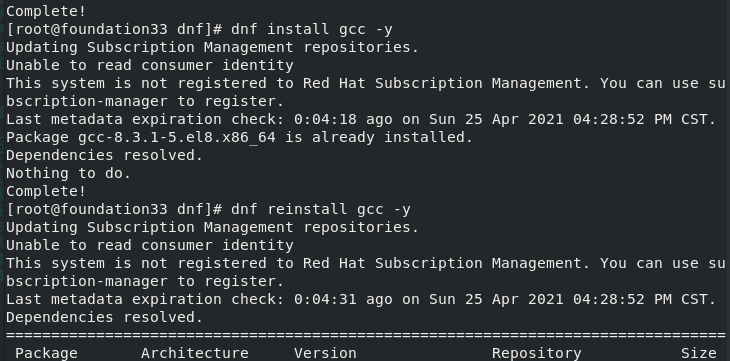Click the first '[root@foundation33 dnf]#' prompt

pyautogui.click(x=114, y=30)
